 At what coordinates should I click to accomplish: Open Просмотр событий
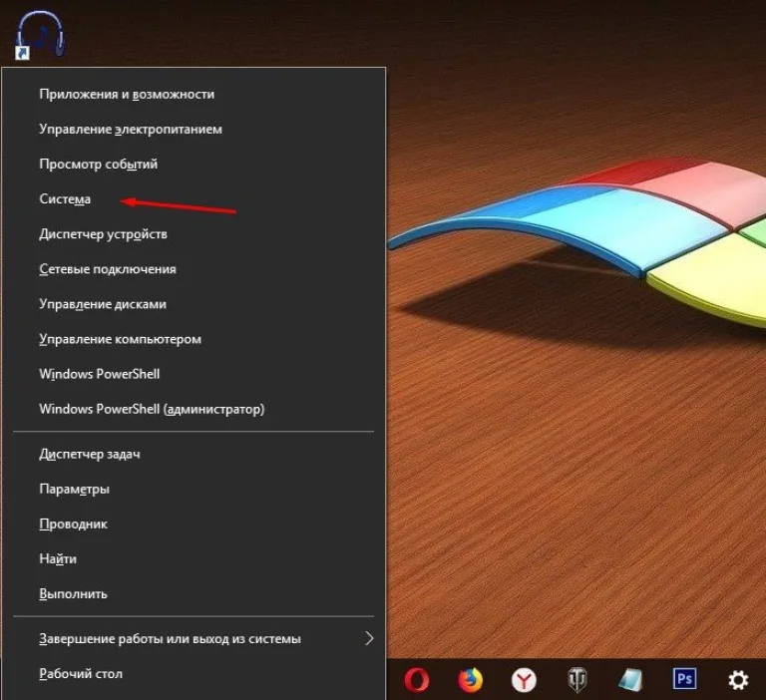click(x=193, y=165)
